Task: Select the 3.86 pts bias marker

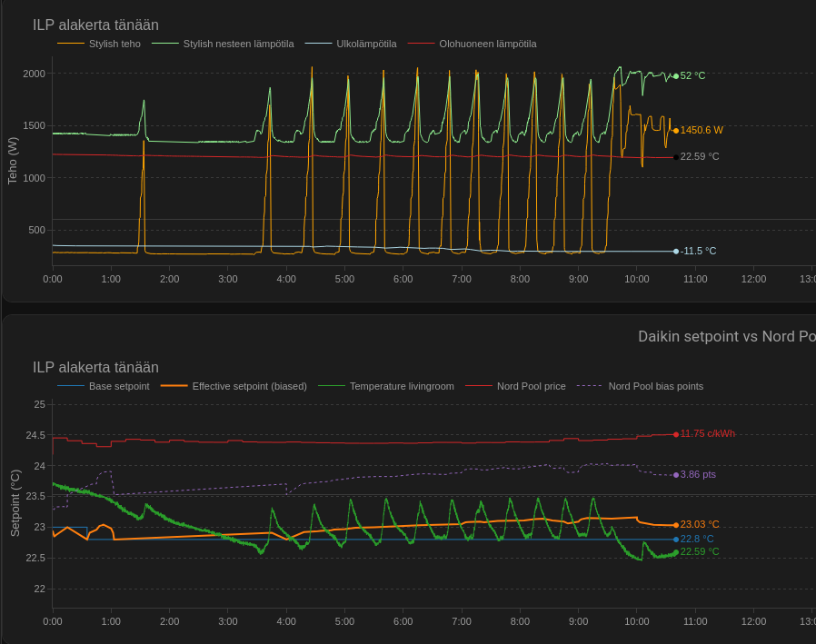Action: (676, 474)
